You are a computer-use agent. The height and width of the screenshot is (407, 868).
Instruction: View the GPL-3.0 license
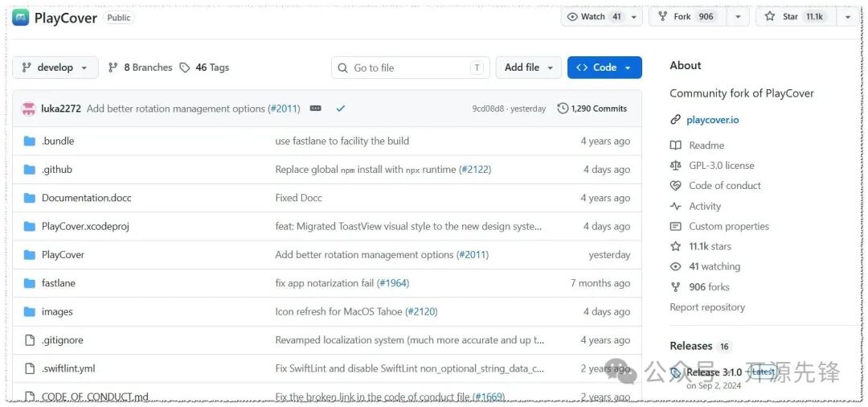(x=721, y=166)
